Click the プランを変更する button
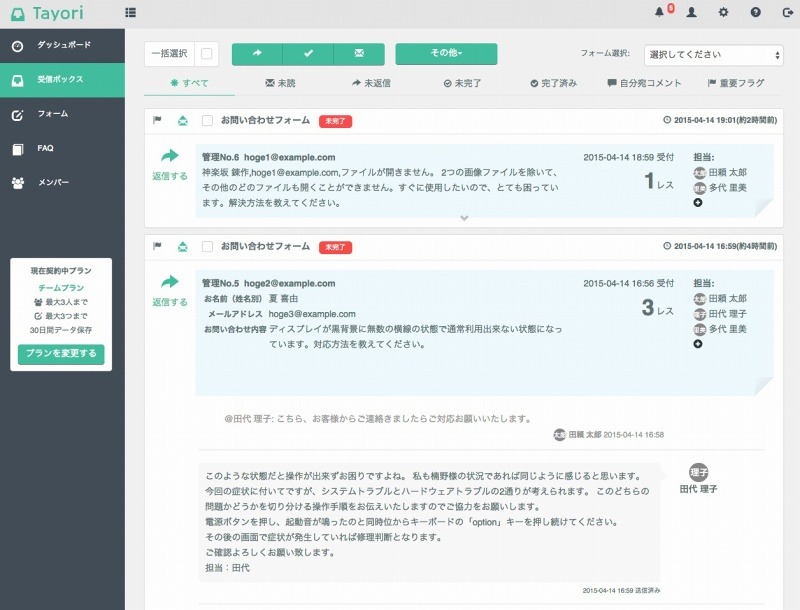The width and height of the screenshot is (800, 610). tap(61, 353)
